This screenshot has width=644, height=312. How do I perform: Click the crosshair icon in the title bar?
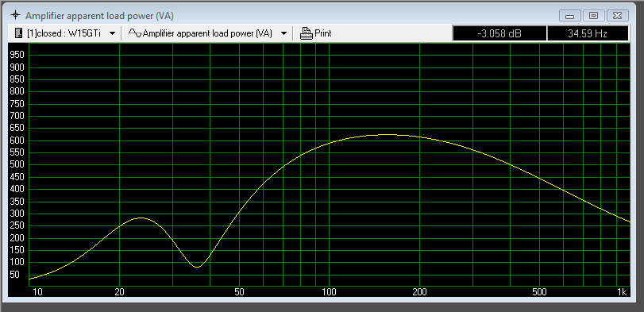click(16, 16)
